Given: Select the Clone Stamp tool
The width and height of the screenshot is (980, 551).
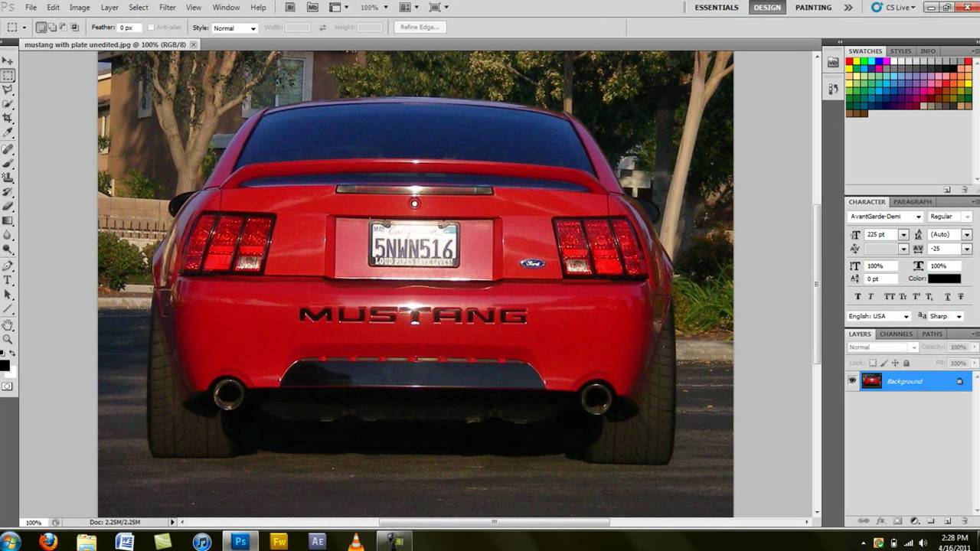Looking at the screenshot, I should point(8,178).
